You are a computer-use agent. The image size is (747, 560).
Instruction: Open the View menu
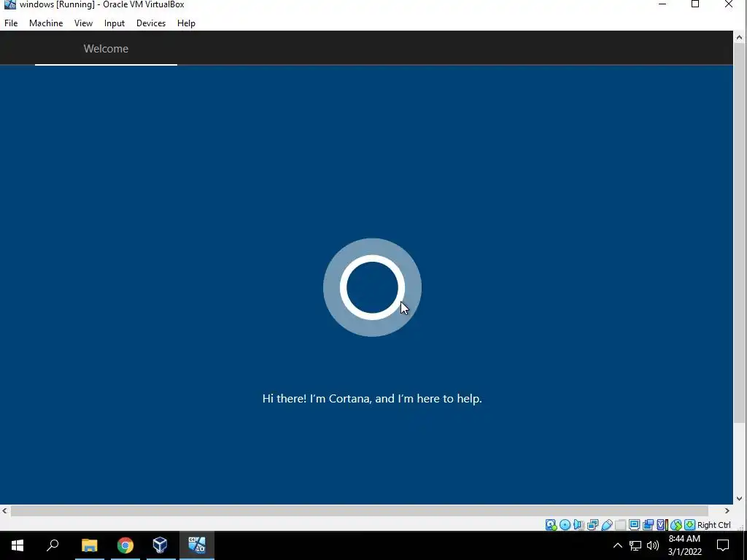[83, 23]
